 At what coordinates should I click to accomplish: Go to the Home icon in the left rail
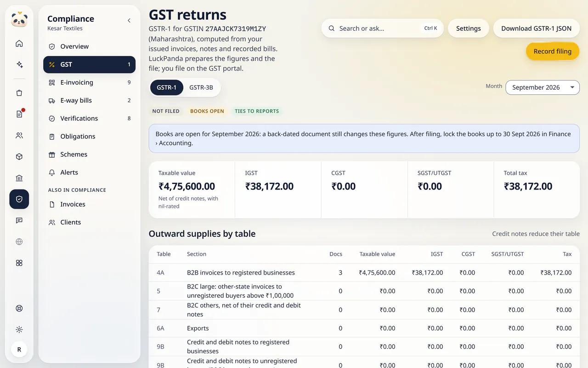tap(19, 44)
